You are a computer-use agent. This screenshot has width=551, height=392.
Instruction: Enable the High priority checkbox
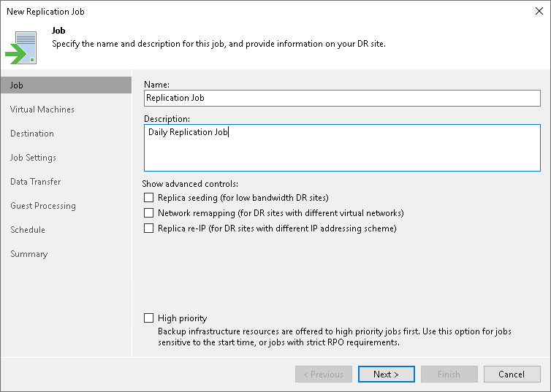coord(149,318)
